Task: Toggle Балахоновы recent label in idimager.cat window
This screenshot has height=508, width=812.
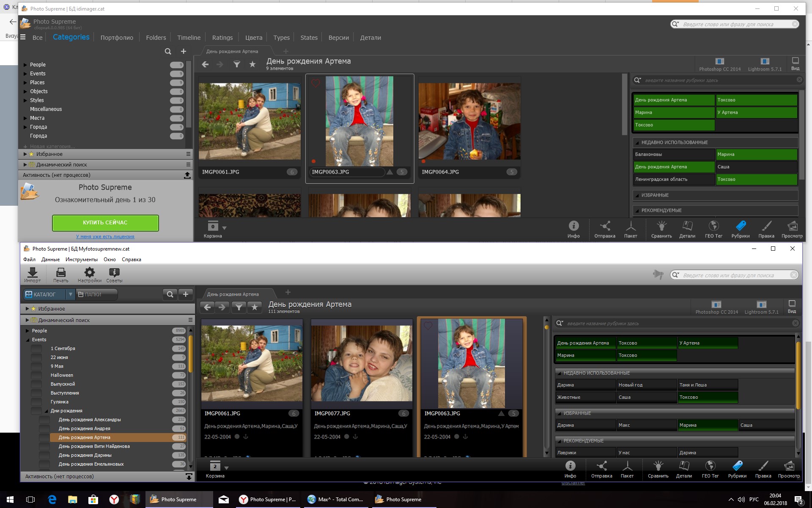Action: pos(673,154)
